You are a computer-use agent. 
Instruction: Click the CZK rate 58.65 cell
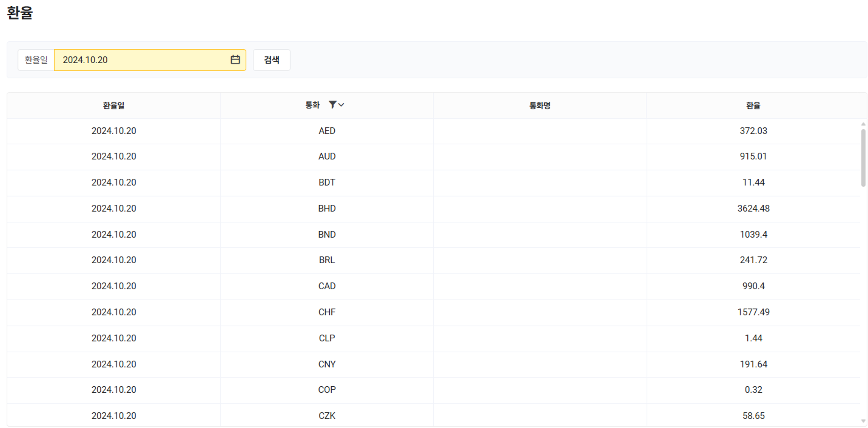click(753, 416)
